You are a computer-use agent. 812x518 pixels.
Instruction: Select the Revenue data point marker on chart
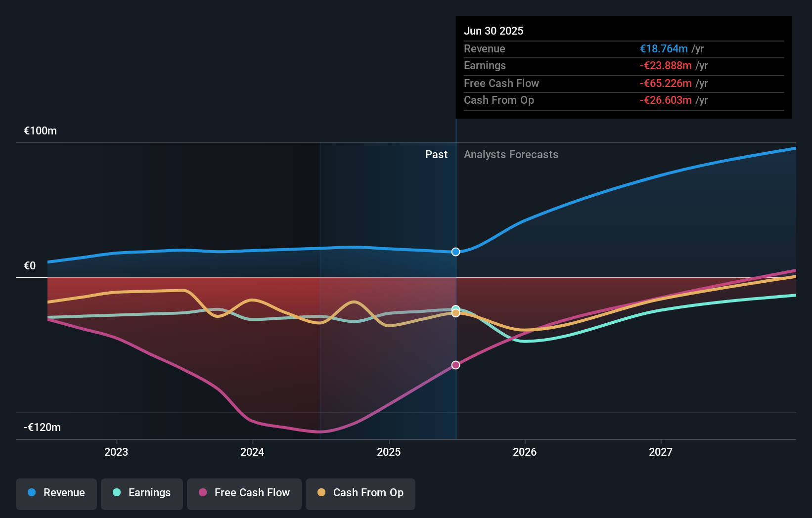[x=455, y=252]
